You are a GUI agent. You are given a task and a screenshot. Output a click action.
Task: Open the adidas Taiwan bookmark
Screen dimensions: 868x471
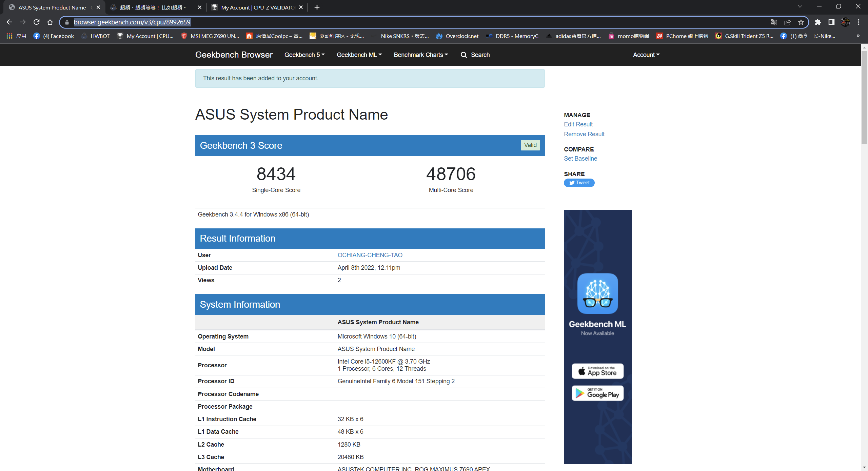(x=573, y=36)
